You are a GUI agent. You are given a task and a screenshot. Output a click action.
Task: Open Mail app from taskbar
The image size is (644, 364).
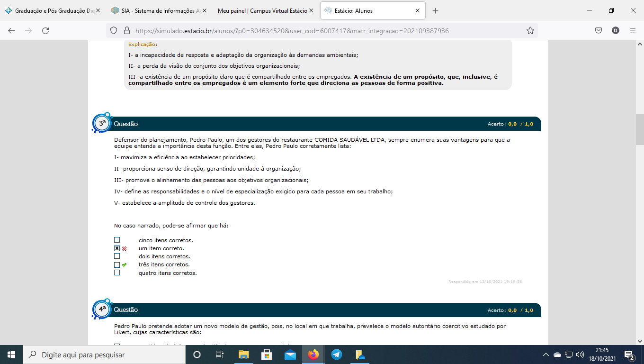[290, 355]
